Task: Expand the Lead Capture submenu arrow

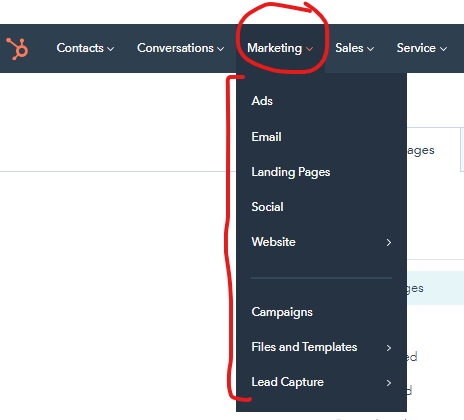Action: (x=389, y=383)
